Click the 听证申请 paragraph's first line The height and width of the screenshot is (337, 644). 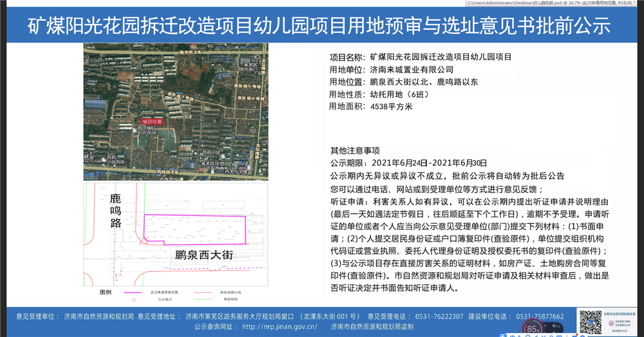coord(469,202)
